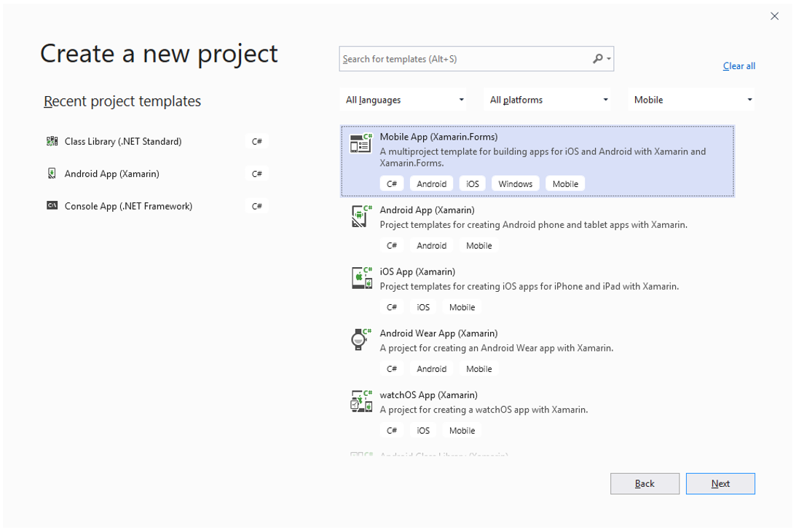The width and height of the screenshot is (796, 532).
Task: Expand the search options arrow beside magnifier
Action: (609, 59)
